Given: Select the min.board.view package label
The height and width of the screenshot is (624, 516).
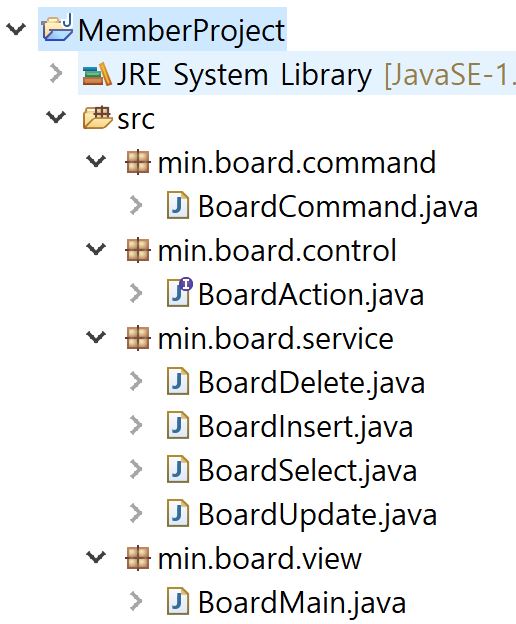Looking at the screenshot, I should 259,558.
